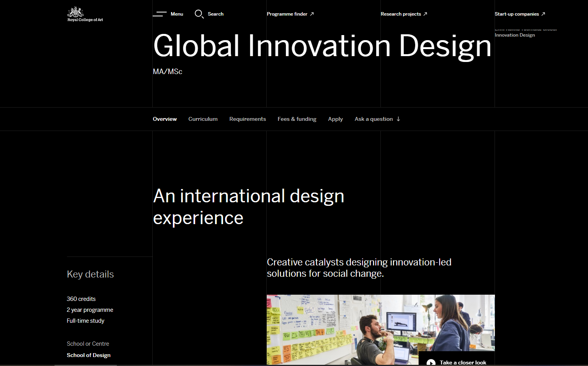Click the Creative catalysts designing innovation-led paragraph

[x=359, y=268]
